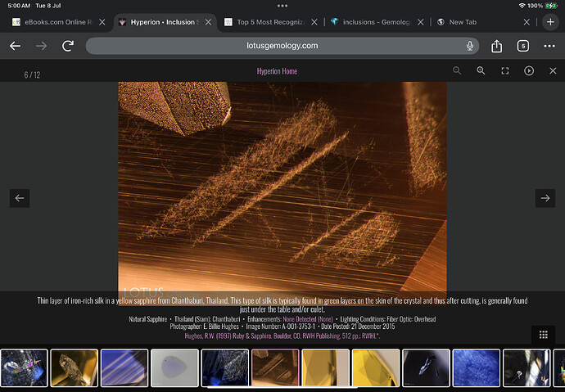Close the Top 5 Most Recognizable tab

point(314,22)
